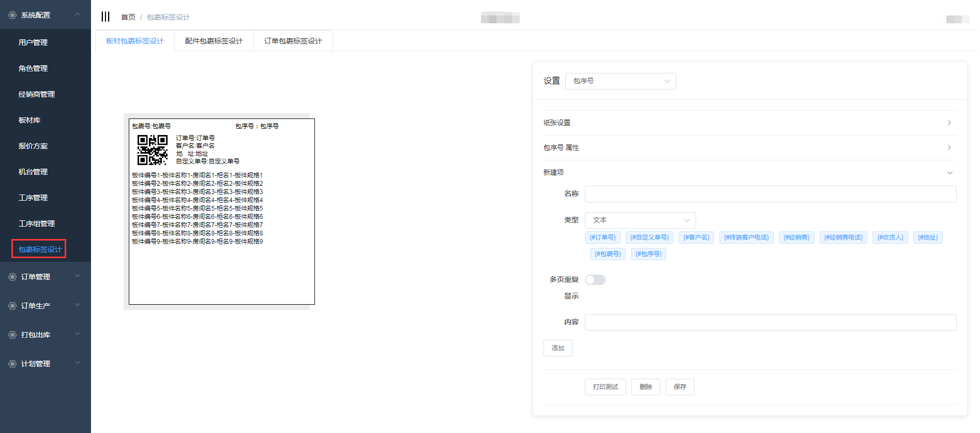980x433 pixels.
Task: Click the 打包出库 gear icon in sidebar
Action: 12,335
